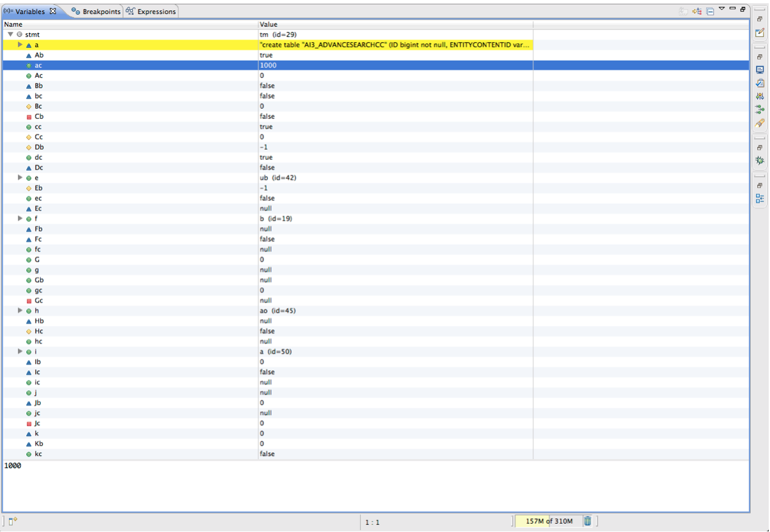Click the Value column header
Image resolution: width=770 pixels, height=532 pixels.
point(394,24)
